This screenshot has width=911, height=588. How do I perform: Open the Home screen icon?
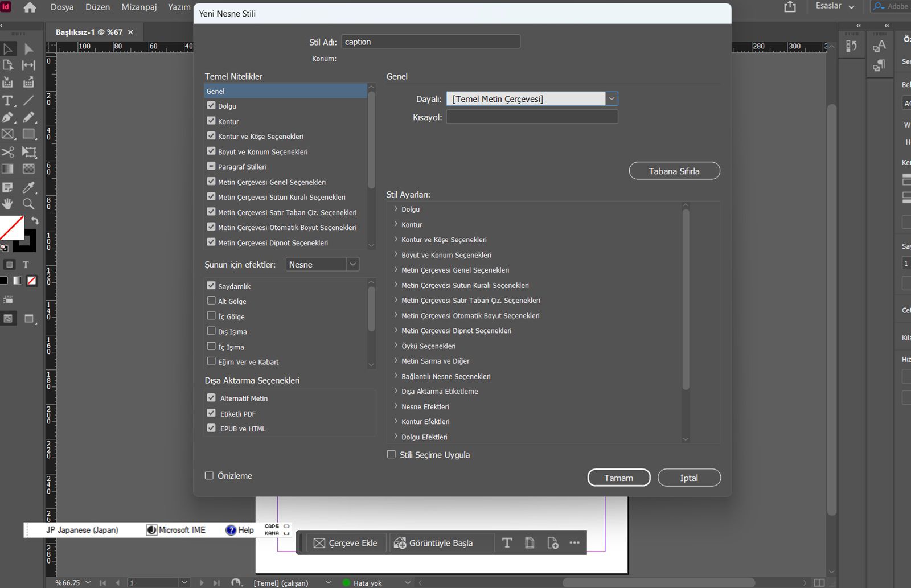(x=30, y=7)
